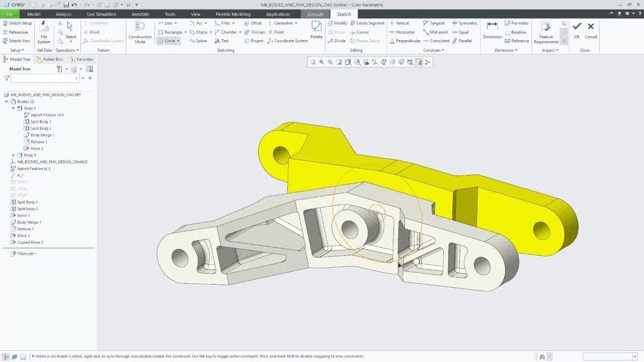The width and height of the screenshot is (644, 362).
Task: Collapse the Body 1 tree node
Action: pyautogui.click(x=14, y=108)
